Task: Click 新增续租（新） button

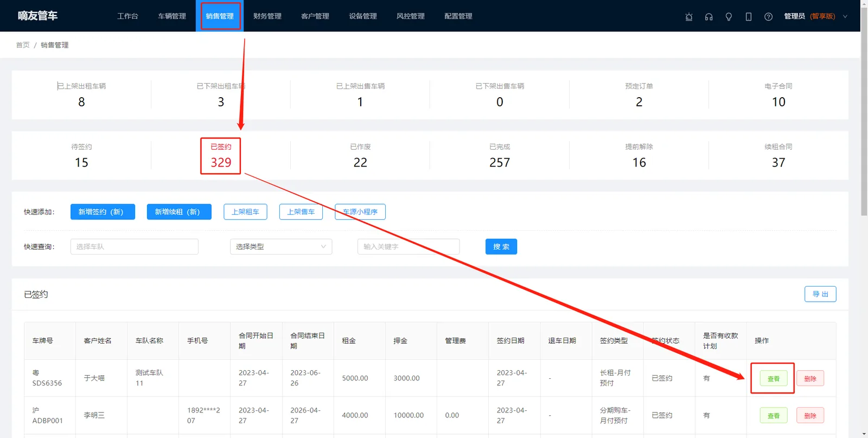Action: point(179,212)
